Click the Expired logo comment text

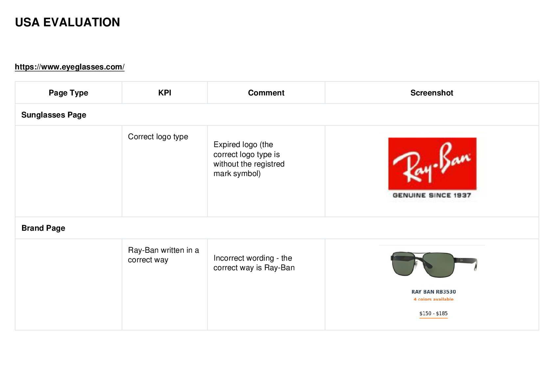tap(249, 159)
